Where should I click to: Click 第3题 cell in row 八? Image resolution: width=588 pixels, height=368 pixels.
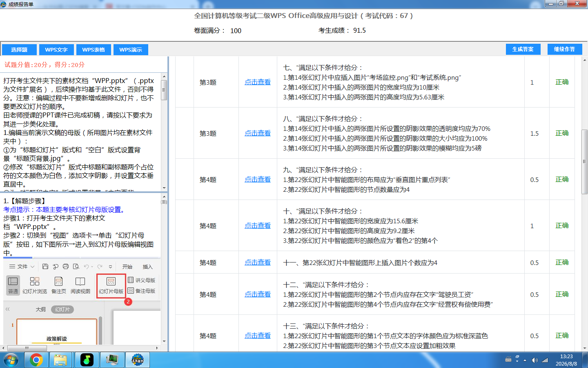click(208, 133)
